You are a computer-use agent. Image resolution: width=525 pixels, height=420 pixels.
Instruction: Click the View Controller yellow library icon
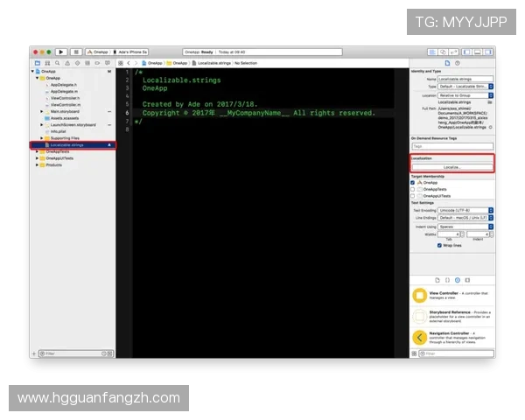tap(419, 296)
